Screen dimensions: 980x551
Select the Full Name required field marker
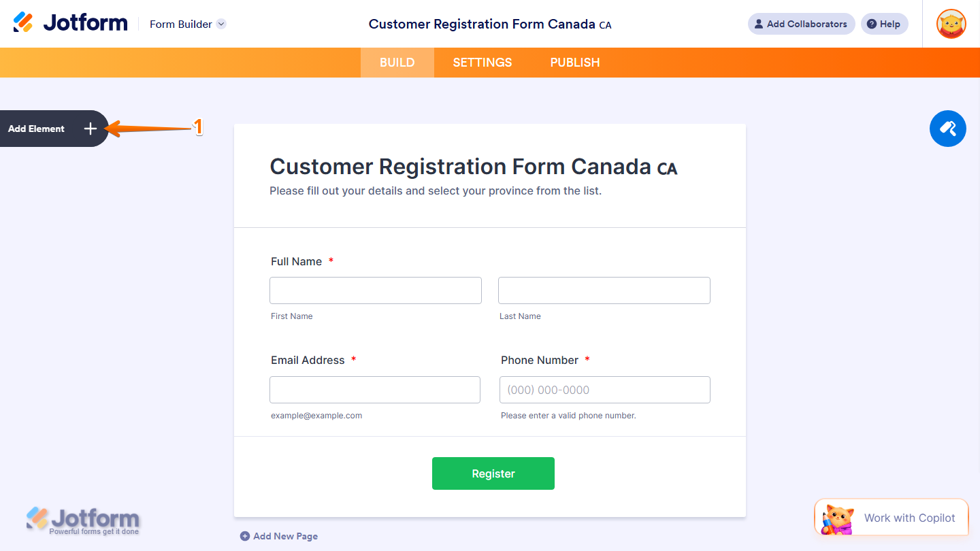click(x=331, y=260)
